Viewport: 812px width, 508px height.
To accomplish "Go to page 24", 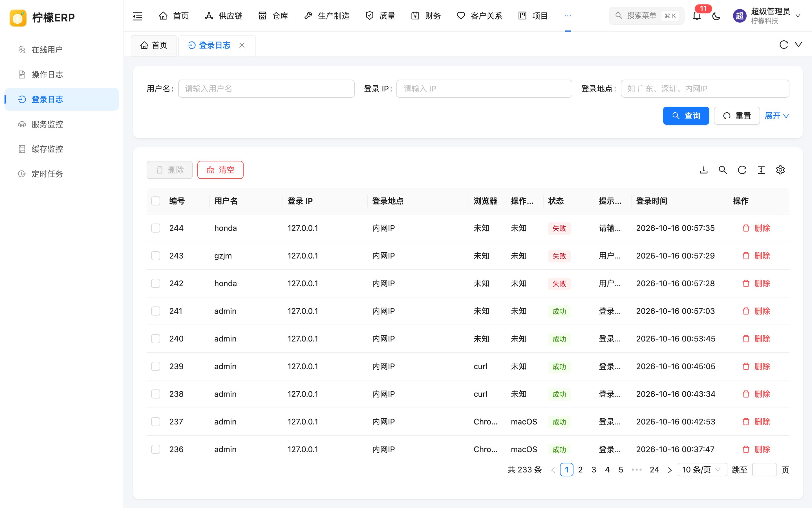I will [x=654, y=470].
